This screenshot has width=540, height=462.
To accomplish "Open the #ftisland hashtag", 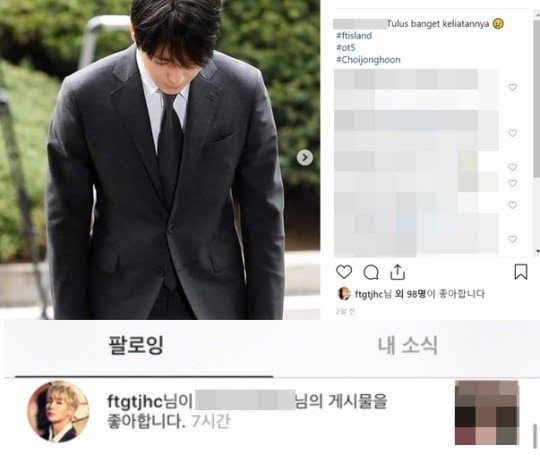I will (354, 35).
